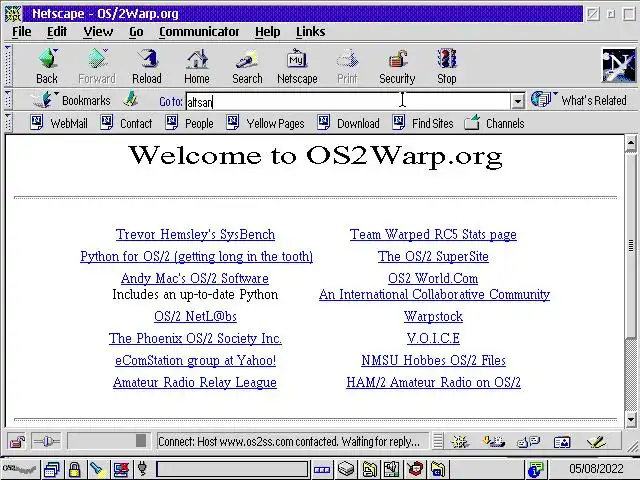The width and height of the screenshot is (640, 480).
Task: Click inside the Go to address field
Action: pyautogui.click(x=348, y=101)
